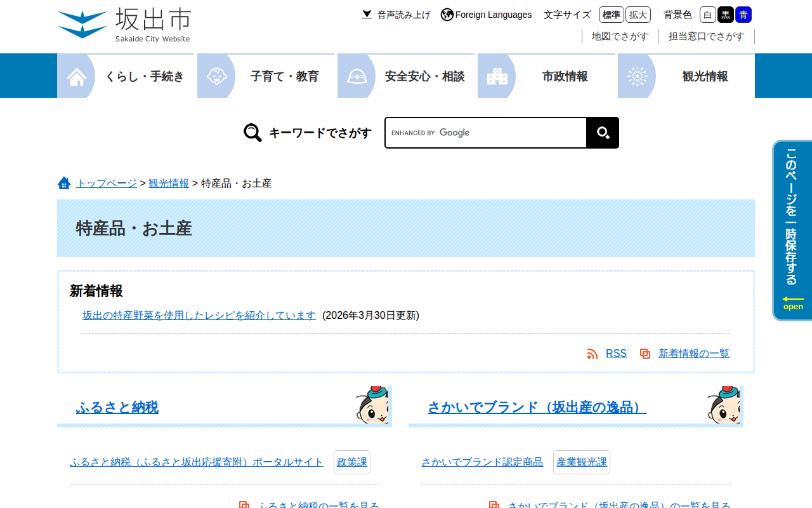Focus the Google keyword search field
The width and height of the screenshot is (812, 508).
pyautogui.click(x=486, y=133)
